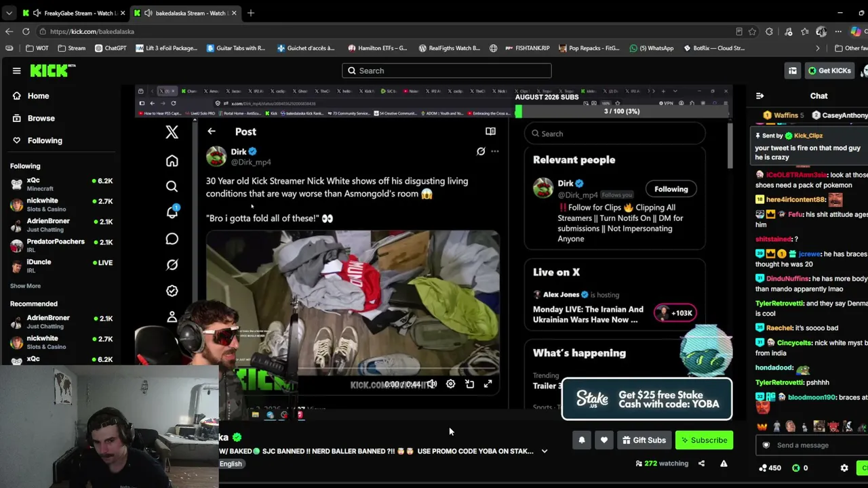Viewport: 868px width, 488px height.
Task: Click the X chat bubble icon
Action: coord(172,239)
